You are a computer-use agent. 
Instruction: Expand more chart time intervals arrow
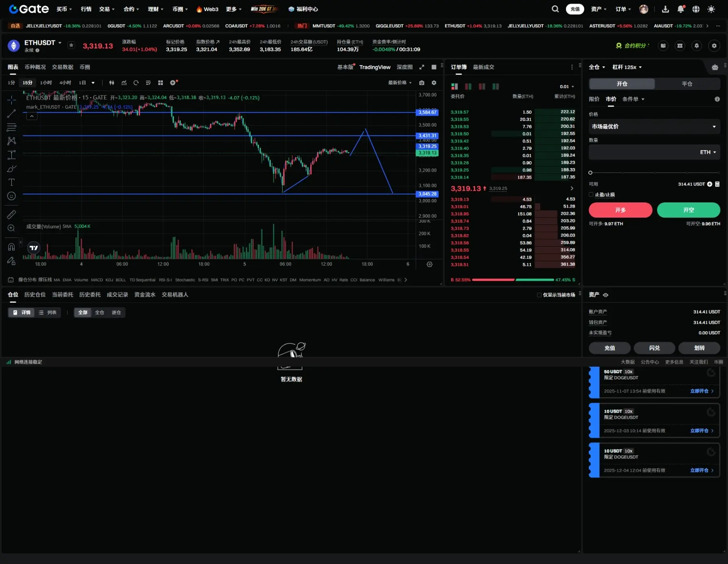click(x=93, y=83)
